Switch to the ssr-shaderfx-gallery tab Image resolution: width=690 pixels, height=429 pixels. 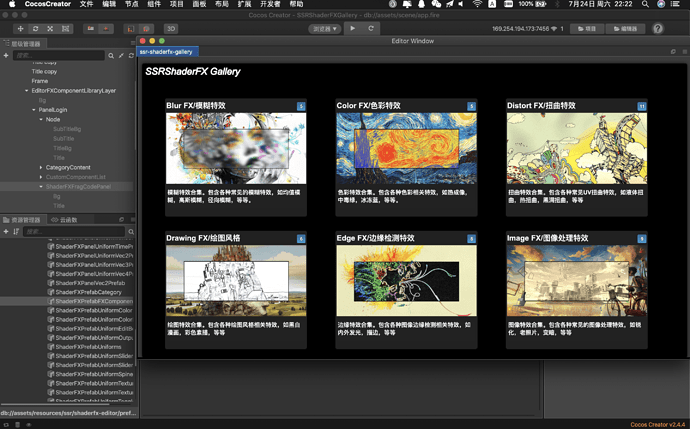click(x=166, y=51)
